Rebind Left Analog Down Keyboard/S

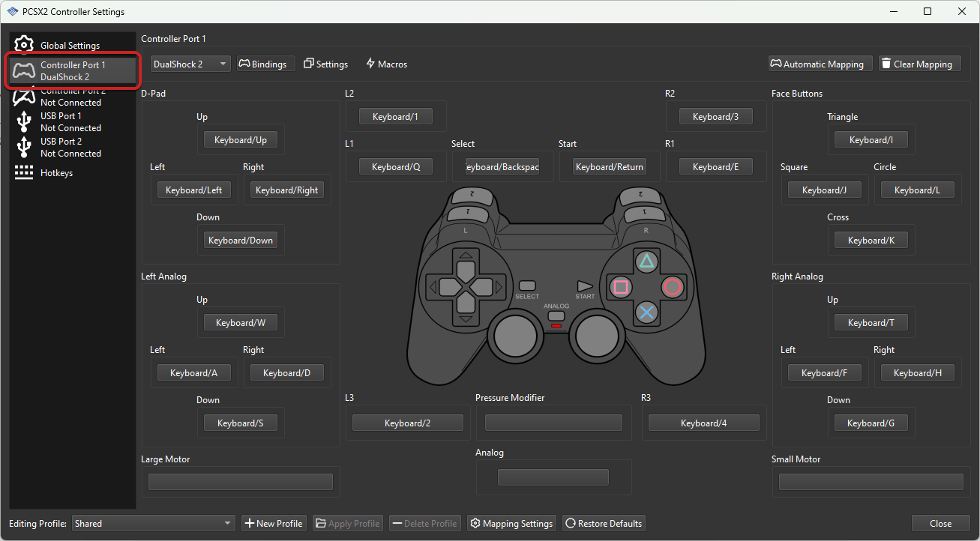(x=241, y=423)
